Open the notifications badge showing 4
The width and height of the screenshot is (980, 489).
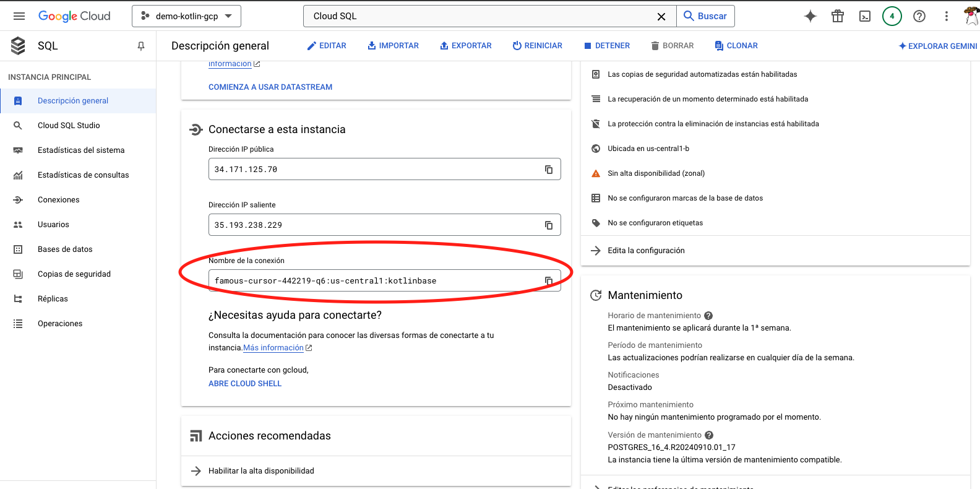892,16
